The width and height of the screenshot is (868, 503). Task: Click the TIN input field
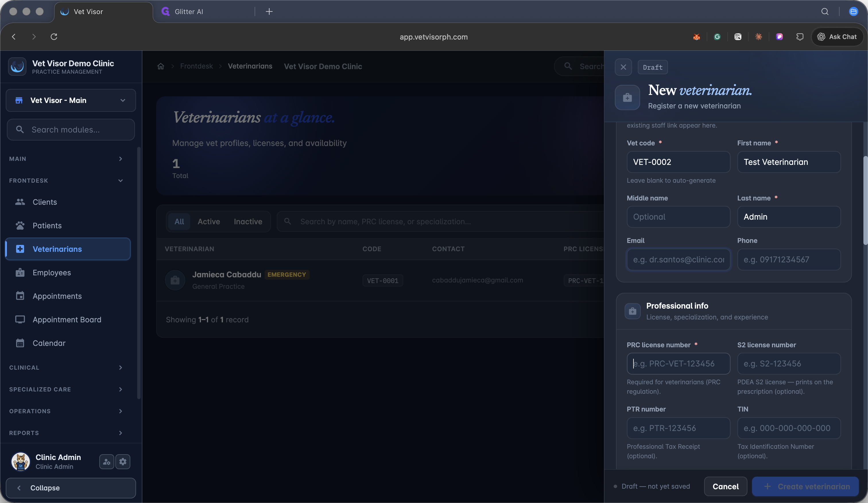[789, 428]
